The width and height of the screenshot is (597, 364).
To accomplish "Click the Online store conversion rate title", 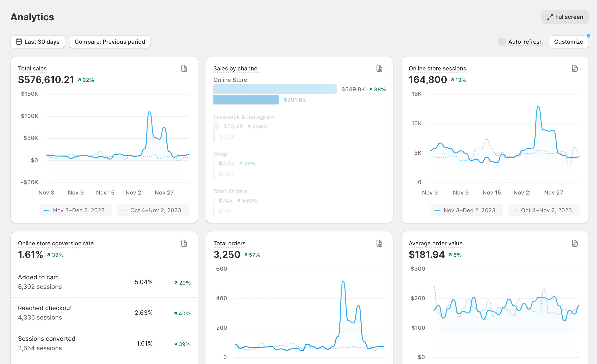I will pyautogui.click(x=56, y=243).
